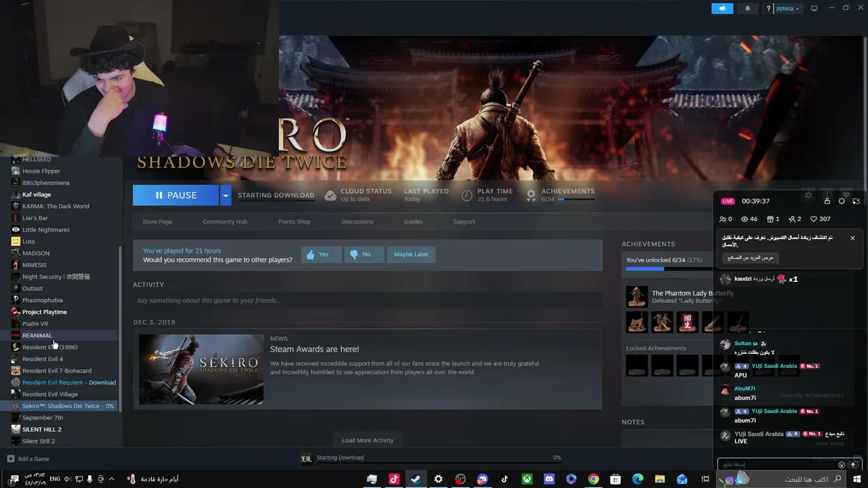The height and width of the screenshot is (488, 868).
Task: Select Psalm VR in the library
Action: 35,324
